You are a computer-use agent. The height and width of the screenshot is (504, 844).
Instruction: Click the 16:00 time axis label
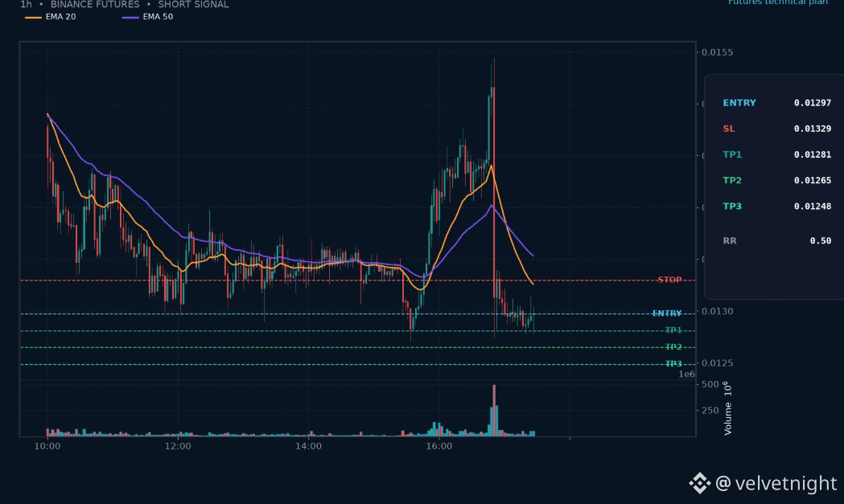[438, 446]
